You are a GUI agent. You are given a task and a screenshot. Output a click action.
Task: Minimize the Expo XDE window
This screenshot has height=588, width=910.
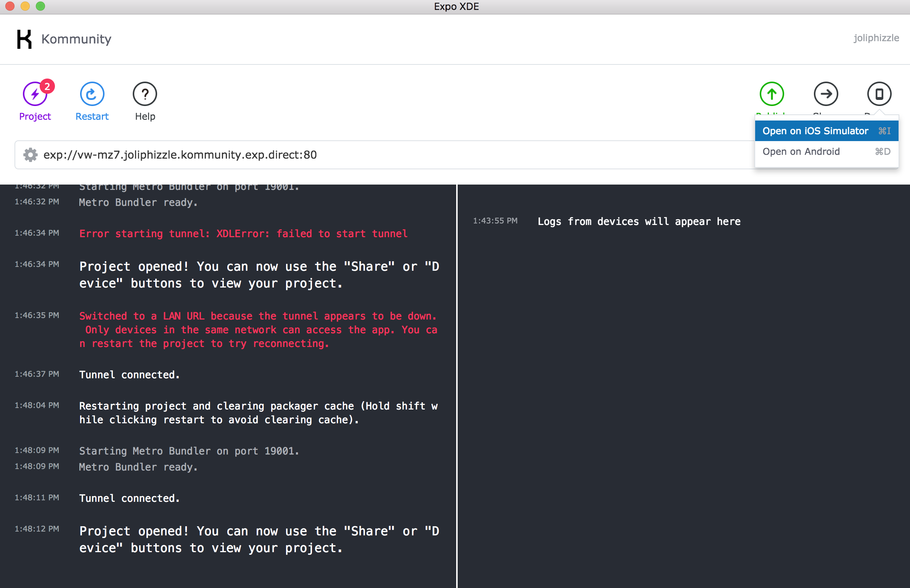[25, 6]
